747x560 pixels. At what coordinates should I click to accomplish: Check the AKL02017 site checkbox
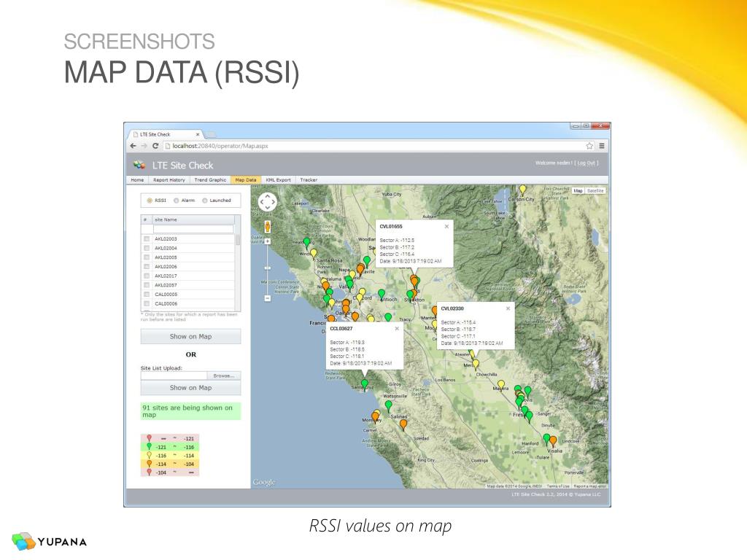[147, 276]
